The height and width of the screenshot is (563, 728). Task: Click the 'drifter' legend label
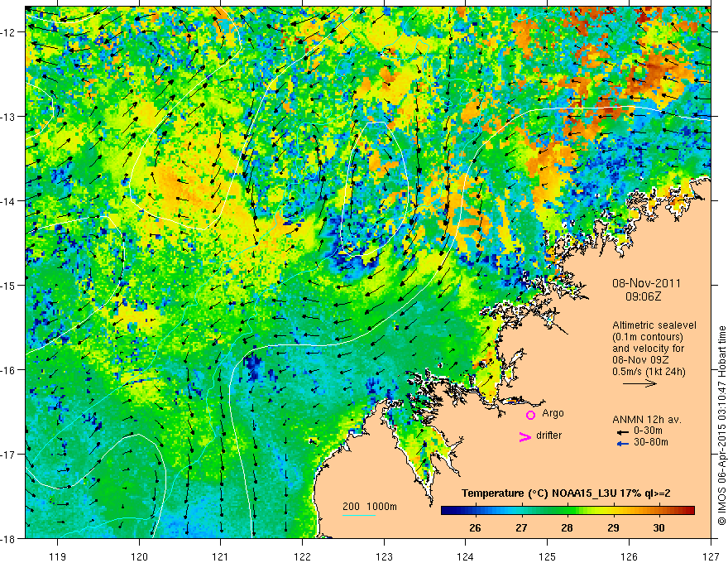548,435
